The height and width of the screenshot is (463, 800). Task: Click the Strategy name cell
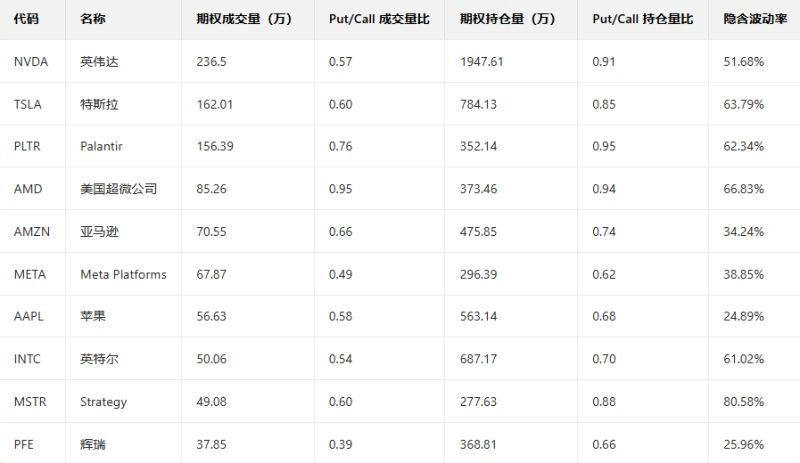(103, 402)
